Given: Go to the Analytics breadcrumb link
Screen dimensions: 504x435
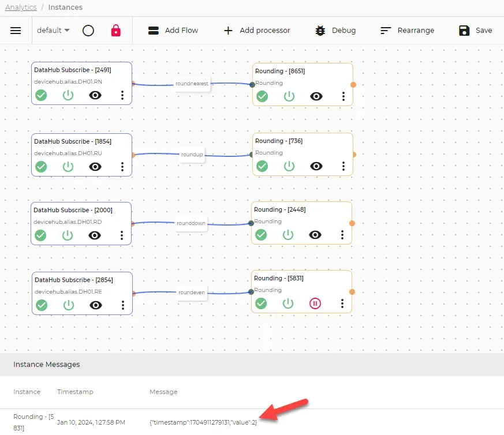Looking at the screenshot, I should click(x=21, y=7).
